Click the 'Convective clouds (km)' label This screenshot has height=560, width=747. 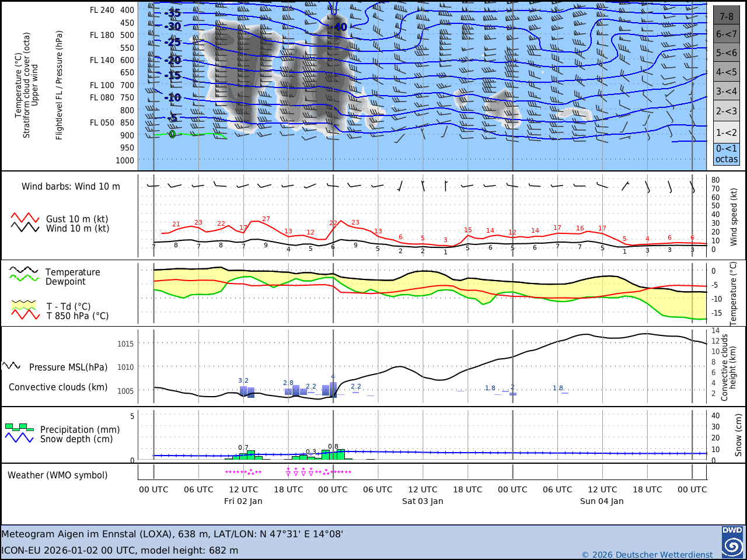(58, 387)
